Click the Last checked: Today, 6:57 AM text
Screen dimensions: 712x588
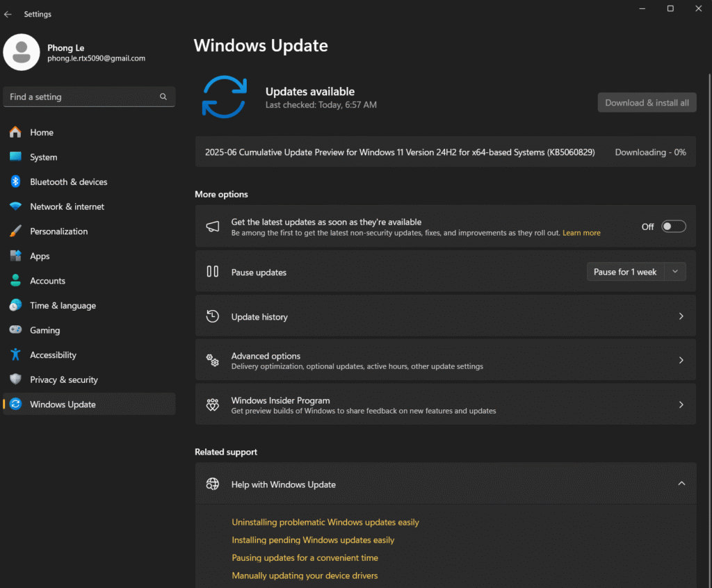point(321,105)
